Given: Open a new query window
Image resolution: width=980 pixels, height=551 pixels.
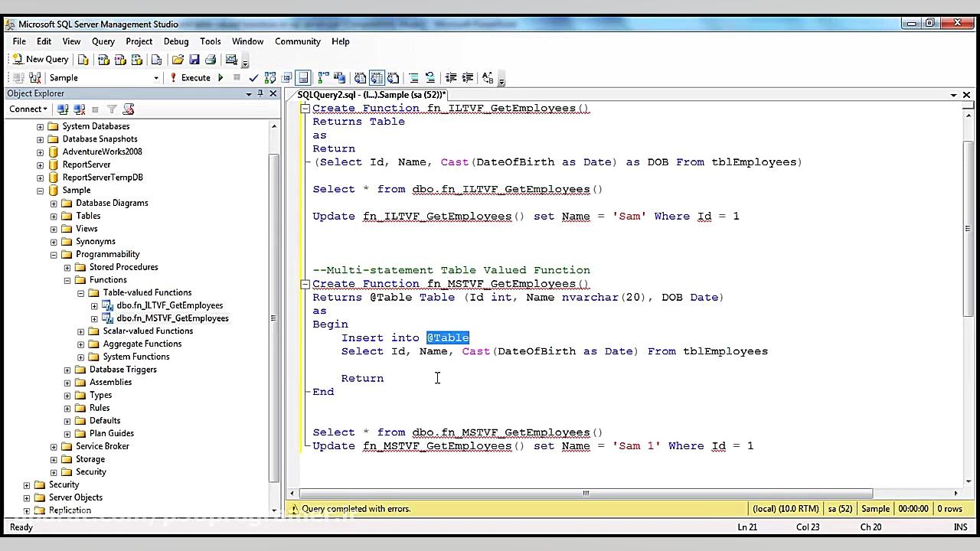Looking at the screenshot, I should (40, 60).
